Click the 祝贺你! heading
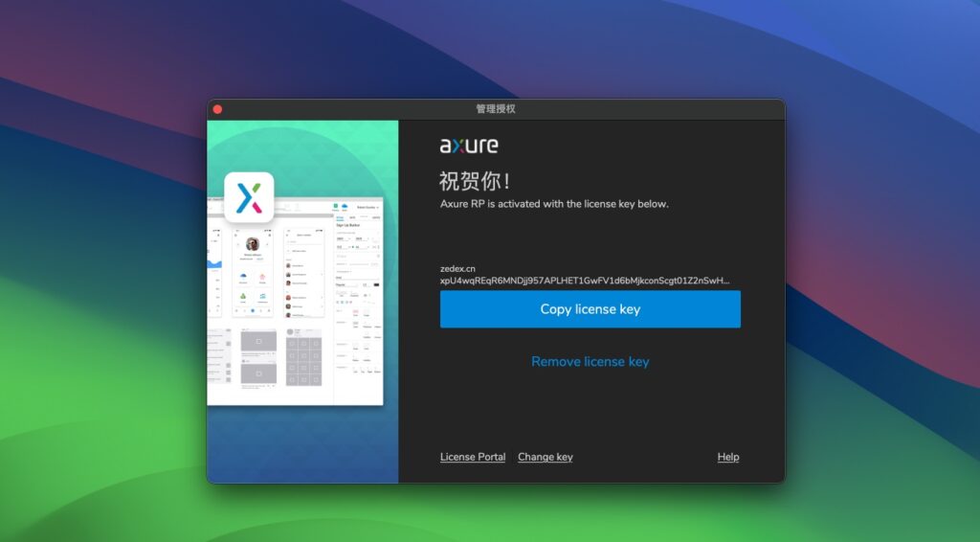The height and width of the screenshot is (542, 980). tap(475, 181)
